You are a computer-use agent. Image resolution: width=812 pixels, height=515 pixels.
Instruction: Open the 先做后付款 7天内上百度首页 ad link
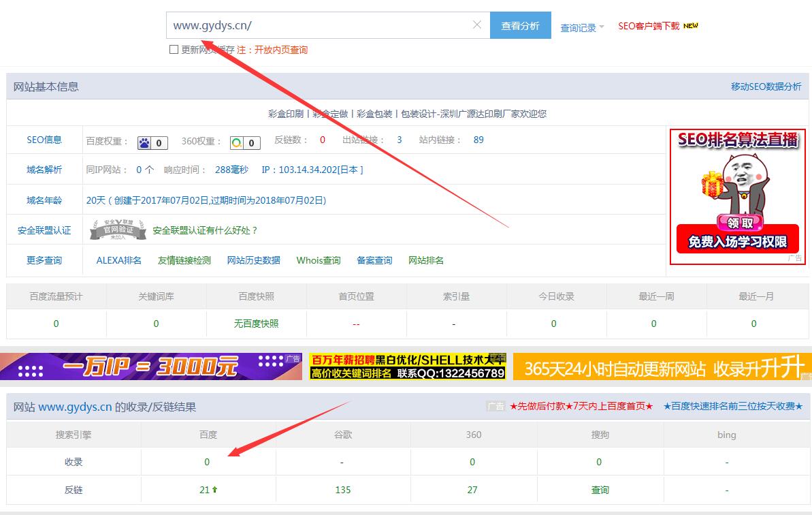pos(581,406)
